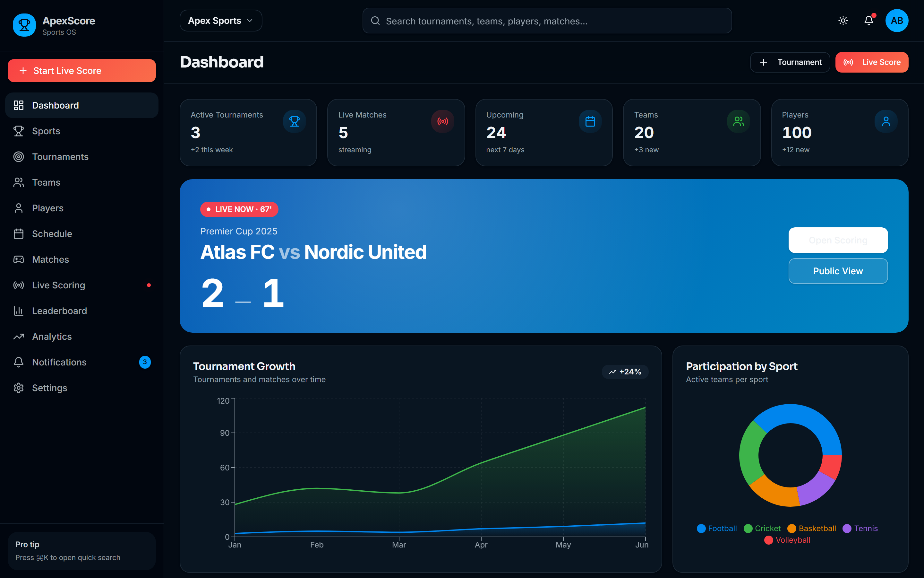Image resolution: width=924 pixels, height=578 pixels.
Task: Click the plus Tournament button
Action: tap(790, 62)
